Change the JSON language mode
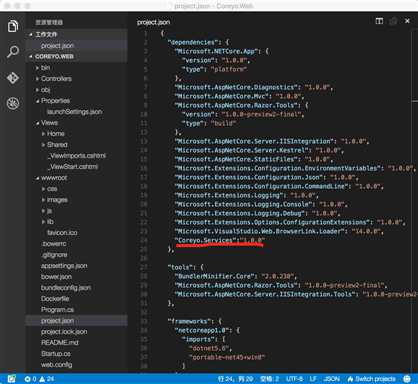This screenshot has width=418, height=384. [x=332, y=379]
